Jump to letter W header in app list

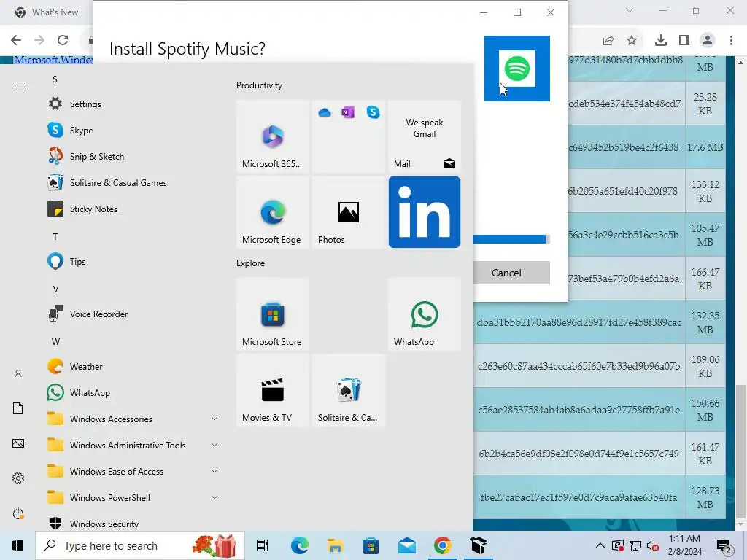pos(55,341)
